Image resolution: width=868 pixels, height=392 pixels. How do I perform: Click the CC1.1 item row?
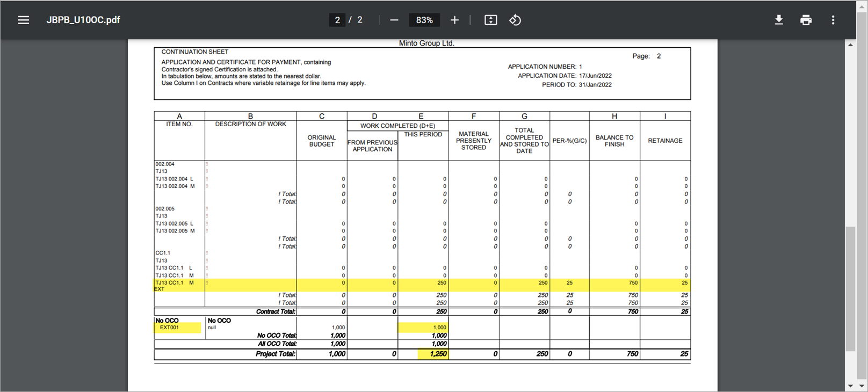pyautogui.click(x=163, y=253)
